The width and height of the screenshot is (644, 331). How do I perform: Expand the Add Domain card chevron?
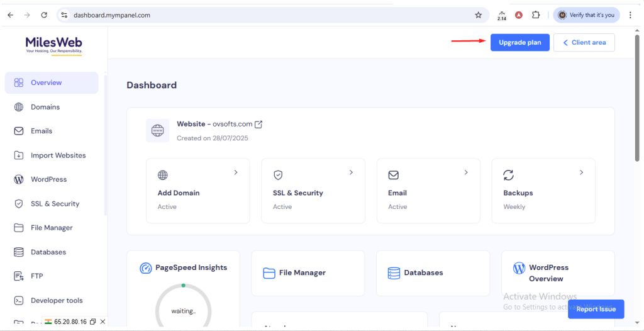[236, 172]
